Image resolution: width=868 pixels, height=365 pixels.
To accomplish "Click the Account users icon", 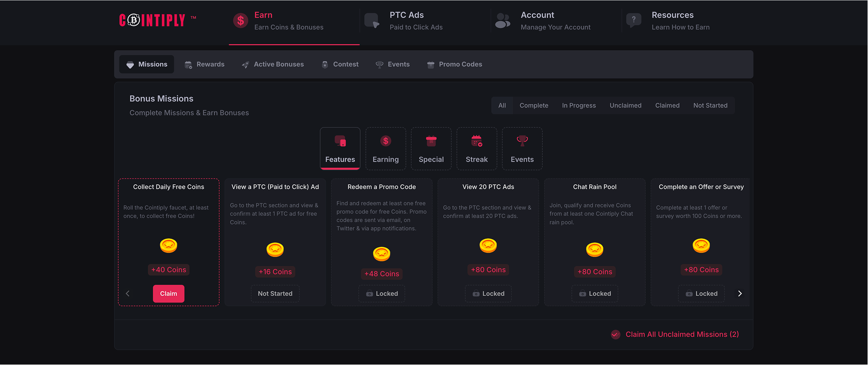I will (502, 21).
